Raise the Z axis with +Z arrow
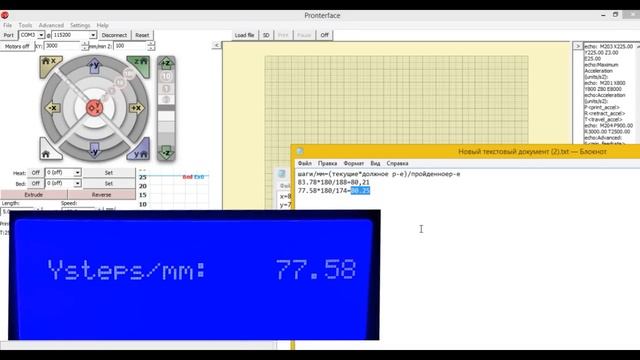Viewport: 640px width, 360px height. (166, 63)
